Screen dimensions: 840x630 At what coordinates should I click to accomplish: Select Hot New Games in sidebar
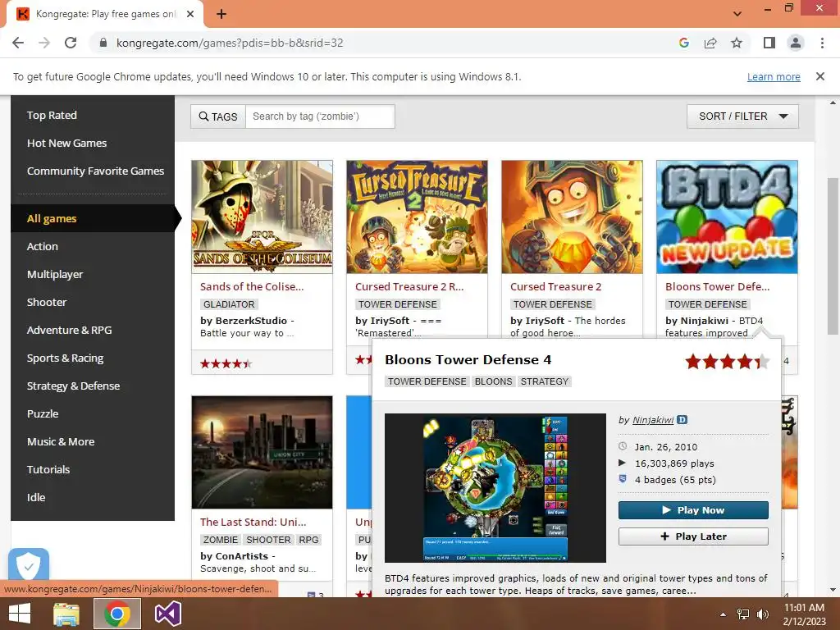point(67,143)
